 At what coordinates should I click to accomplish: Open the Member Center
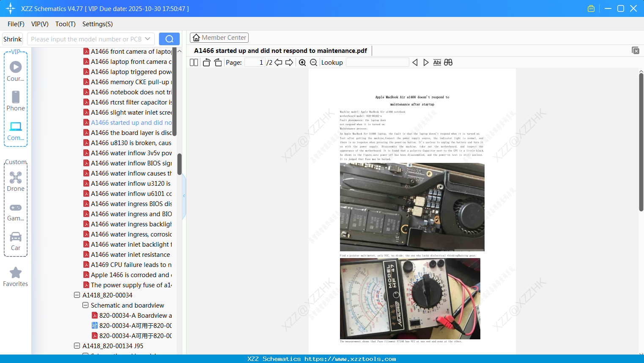point(219,38)
